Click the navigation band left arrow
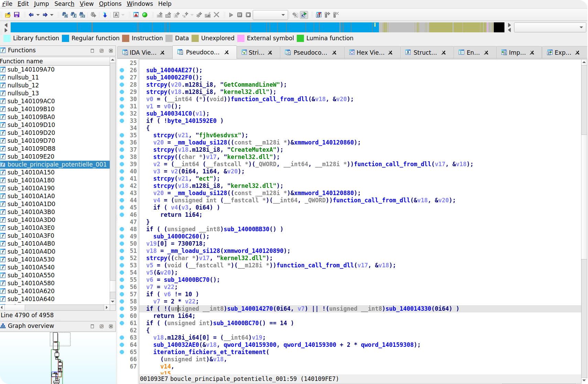 (x=6, y=25)
